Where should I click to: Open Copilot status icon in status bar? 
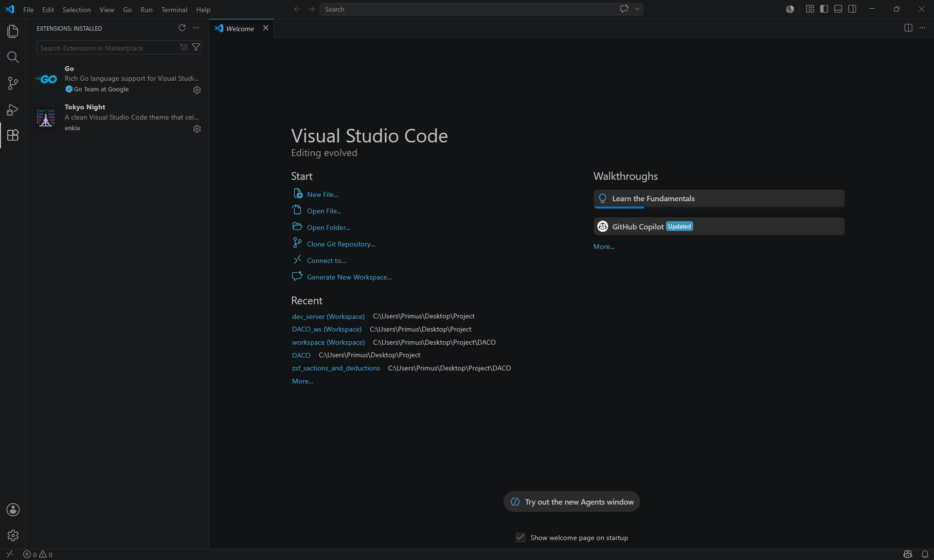coord(908,554)
